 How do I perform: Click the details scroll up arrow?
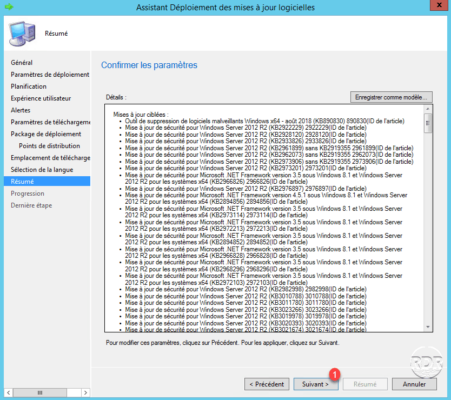click(x=428, y=109)
